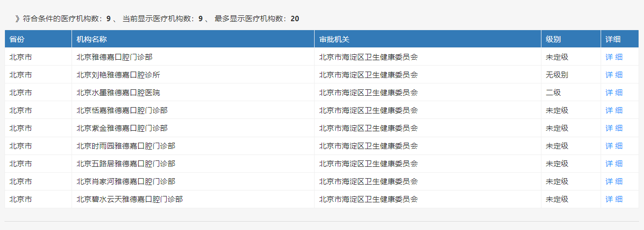This screenshot has height=230, width=644.
Task: Select the name 北京紫金雅德嘉口腔门诊部
Action: [x=122, y=128]
